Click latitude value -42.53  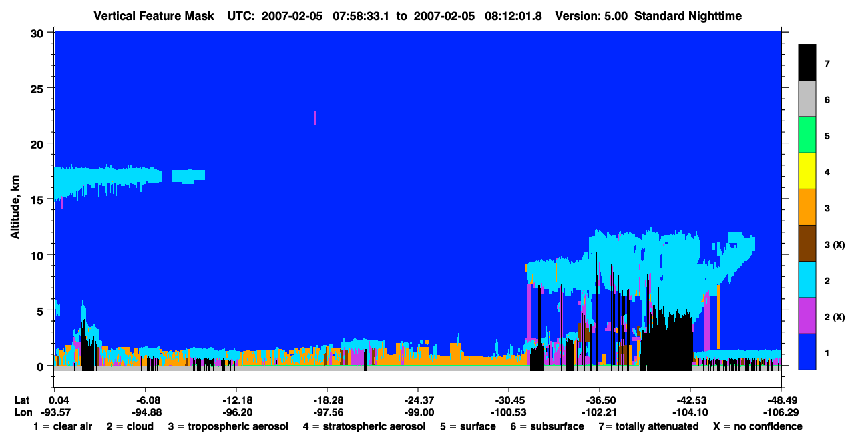point(690,400)
